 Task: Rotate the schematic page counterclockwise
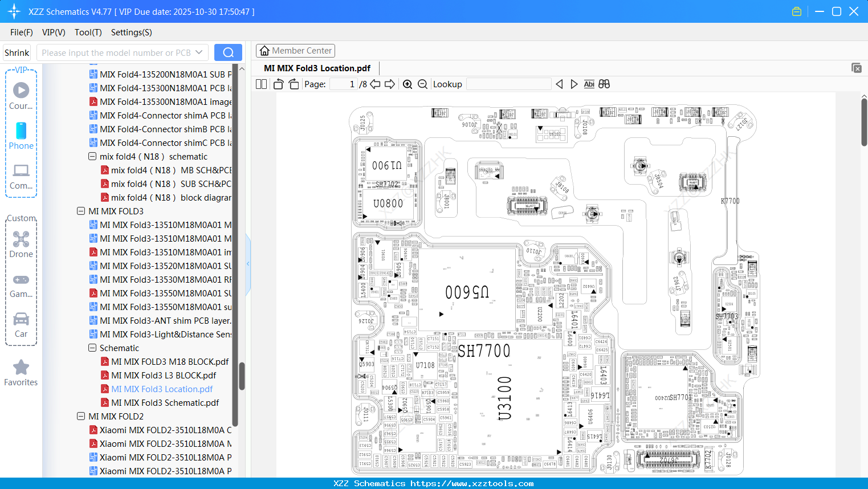278,84
